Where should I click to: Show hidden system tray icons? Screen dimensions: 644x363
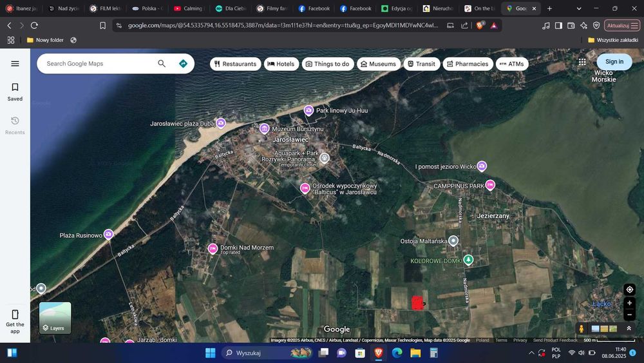coord(531,353)
